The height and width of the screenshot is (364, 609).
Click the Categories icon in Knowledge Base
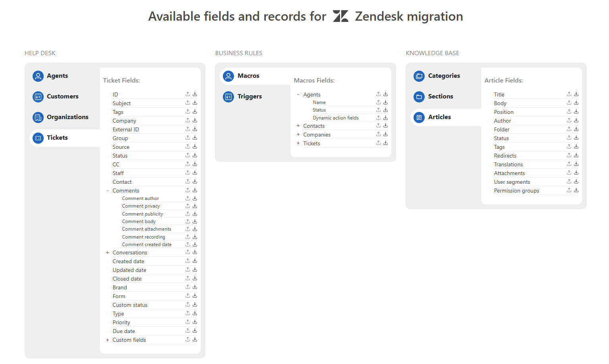click(x=419, y=76)
